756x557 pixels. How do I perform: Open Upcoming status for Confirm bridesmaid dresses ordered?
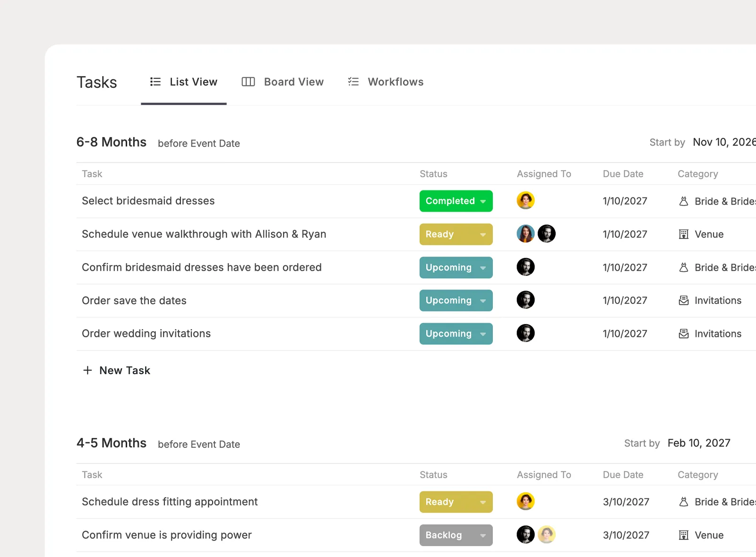tap(456, 267)
